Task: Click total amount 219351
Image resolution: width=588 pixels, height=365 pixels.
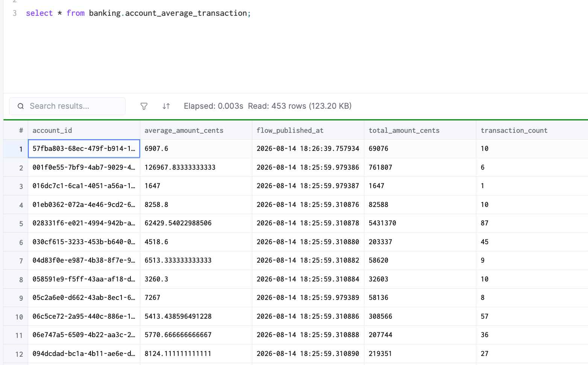Action: [380, 354]
